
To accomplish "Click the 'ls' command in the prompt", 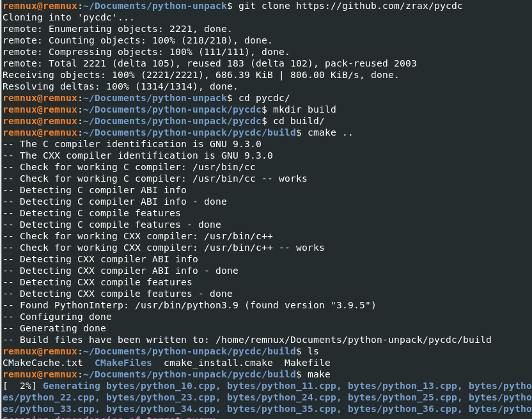I will coord(313,351).
